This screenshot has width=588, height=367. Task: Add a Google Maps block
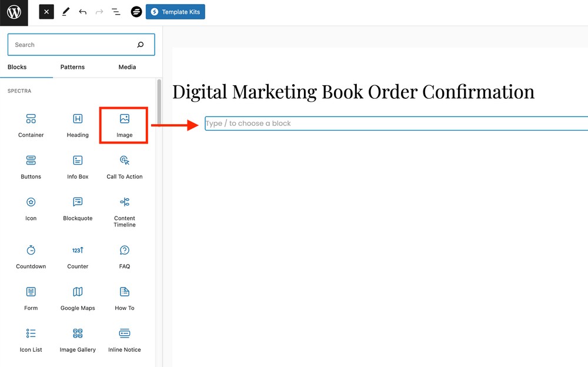[x=77, y=297]
